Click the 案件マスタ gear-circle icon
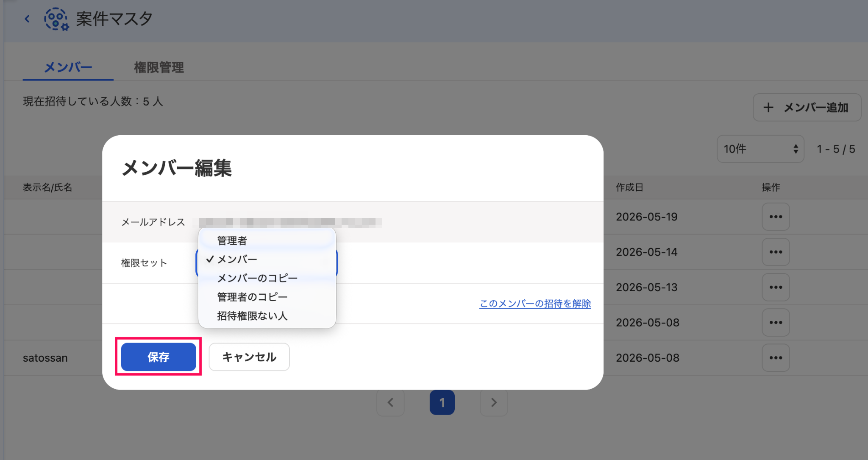Viewport: 868px width, 460px height. coord(56,19)
